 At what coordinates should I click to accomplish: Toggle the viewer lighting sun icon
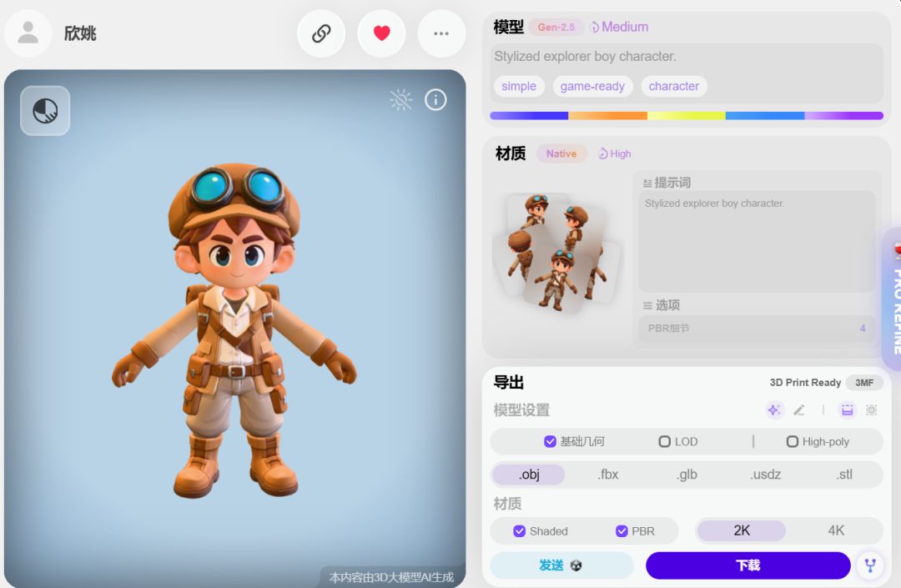[401, 100]
